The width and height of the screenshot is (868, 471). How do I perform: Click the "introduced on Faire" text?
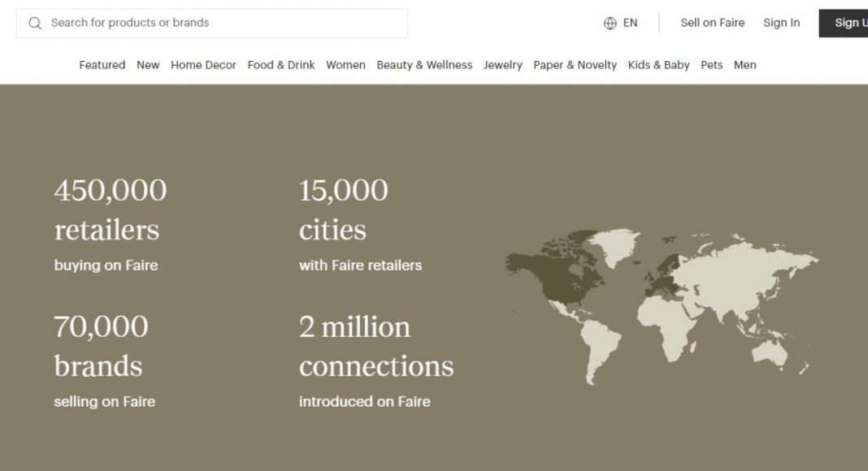[x=365, y=401]
